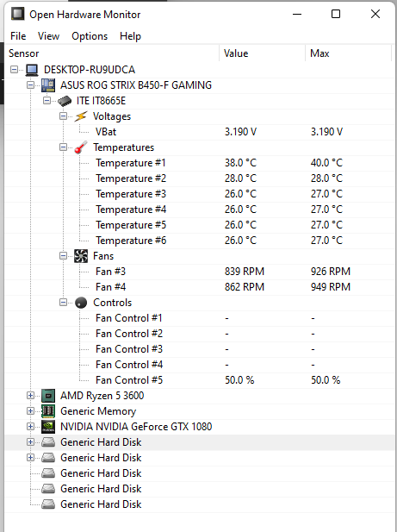397x532 pixels.
Task: Select the Fan #3 row
Action: [198, 272]
